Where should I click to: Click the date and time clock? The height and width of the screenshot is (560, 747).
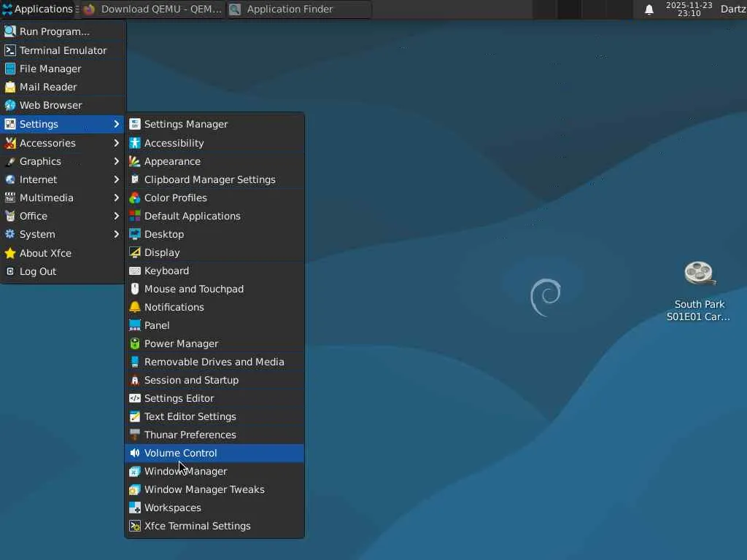(x=689, y=9)
